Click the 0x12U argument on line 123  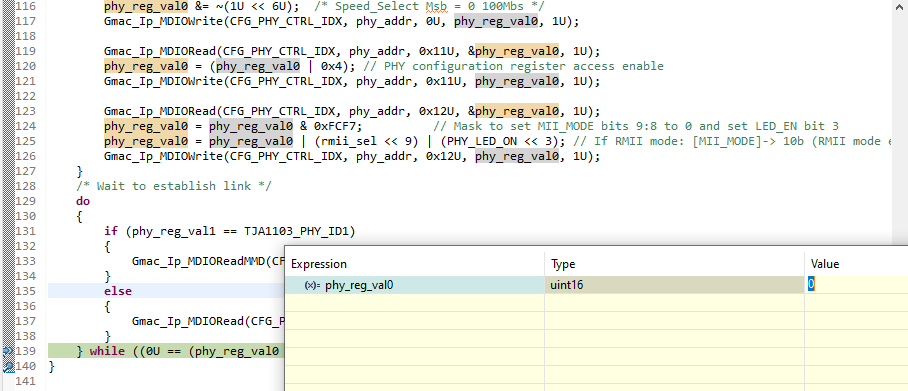[x=443, y=111]
